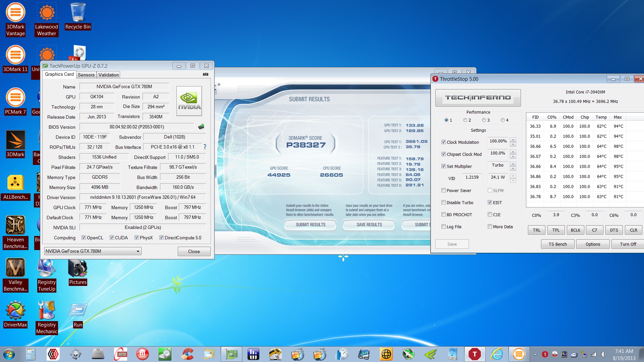The height and width of the screenshot is (362, 644).
Task: Open the CCleaner taskbar icon
Action: (x=187, y=354)
